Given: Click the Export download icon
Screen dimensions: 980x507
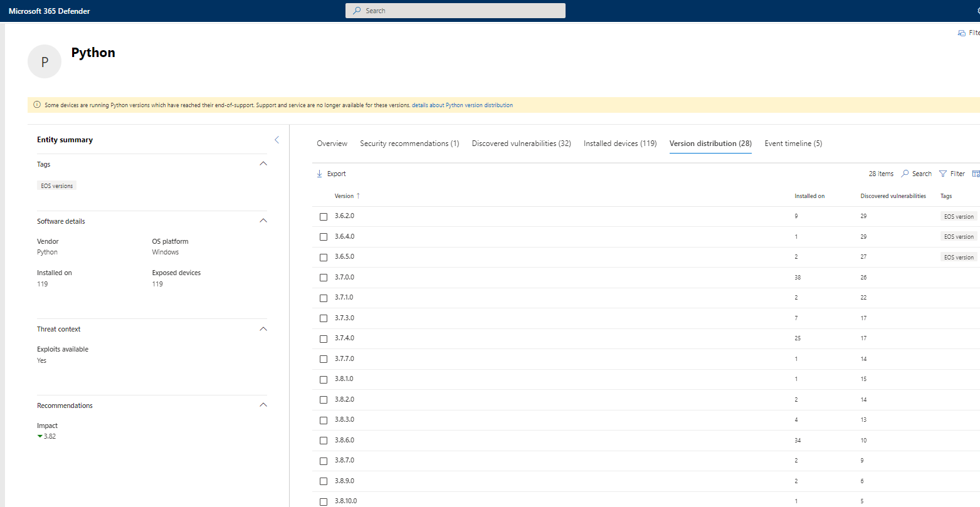Looking at the screenshot, I should point(320,174).
